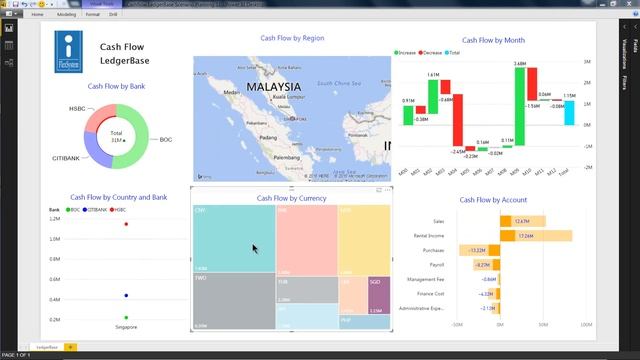Expand the Visualizations pane chevron
Viewport: 640px width, 360px height.
coord(624,27)
